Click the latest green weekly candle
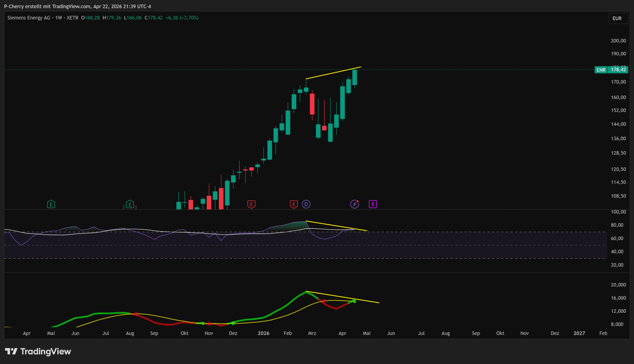634x364 pixels. (x=354, y=77)
